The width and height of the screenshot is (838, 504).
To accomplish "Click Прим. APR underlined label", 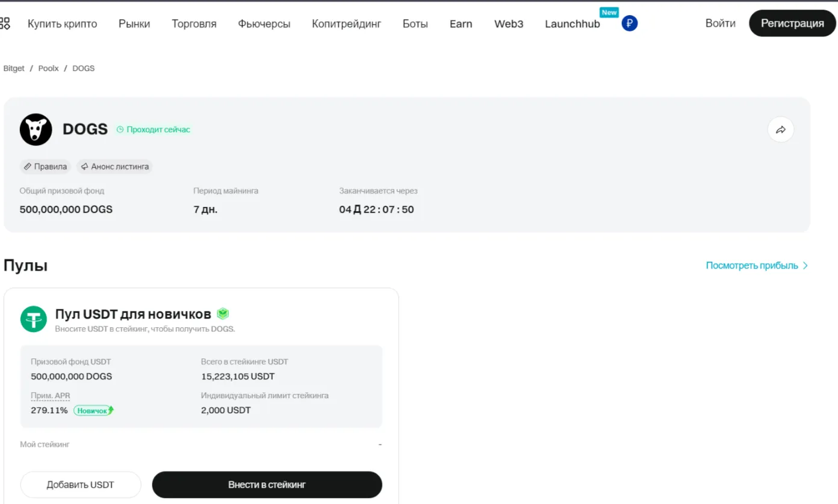I will click(51, 396).
